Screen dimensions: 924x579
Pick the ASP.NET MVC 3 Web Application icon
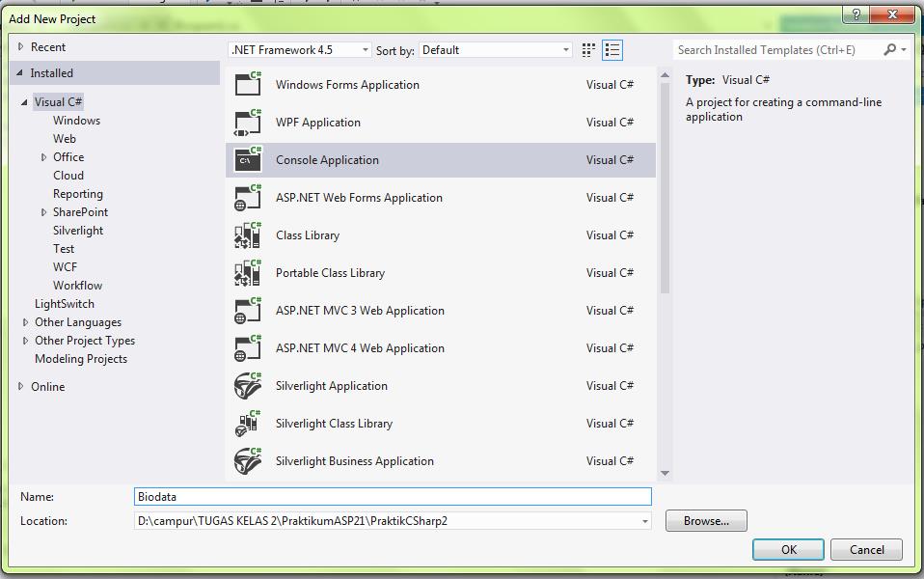tap(248, 310)
